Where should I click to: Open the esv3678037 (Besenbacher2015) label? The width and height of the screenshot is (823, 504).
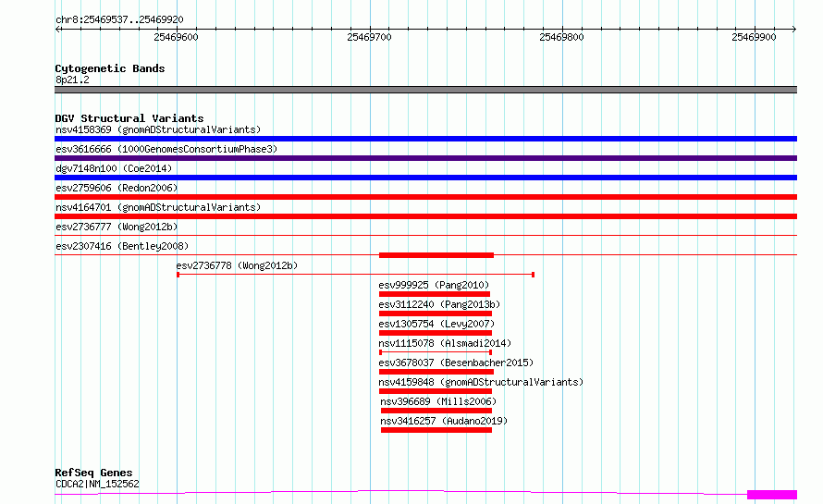coord(456,363)
